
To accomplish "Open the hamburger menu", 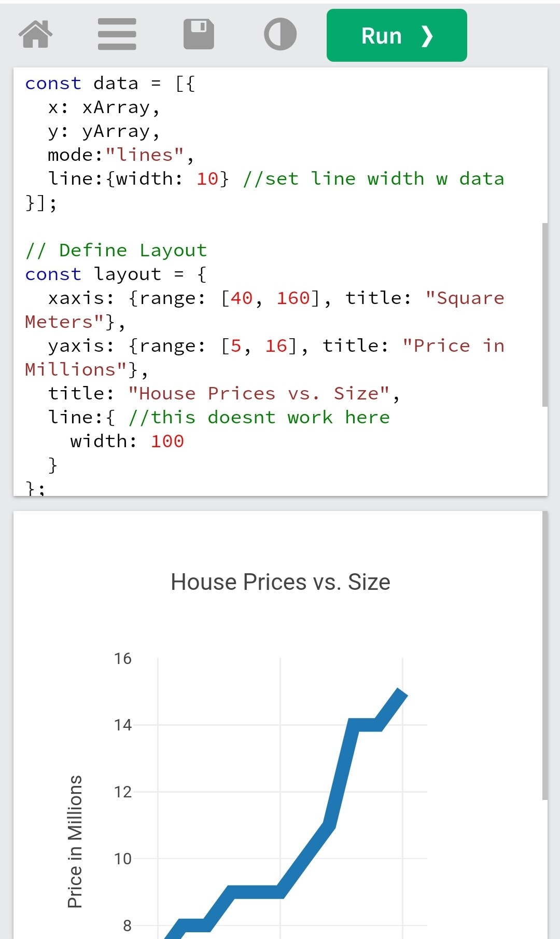I will click(x=117, y=34).
